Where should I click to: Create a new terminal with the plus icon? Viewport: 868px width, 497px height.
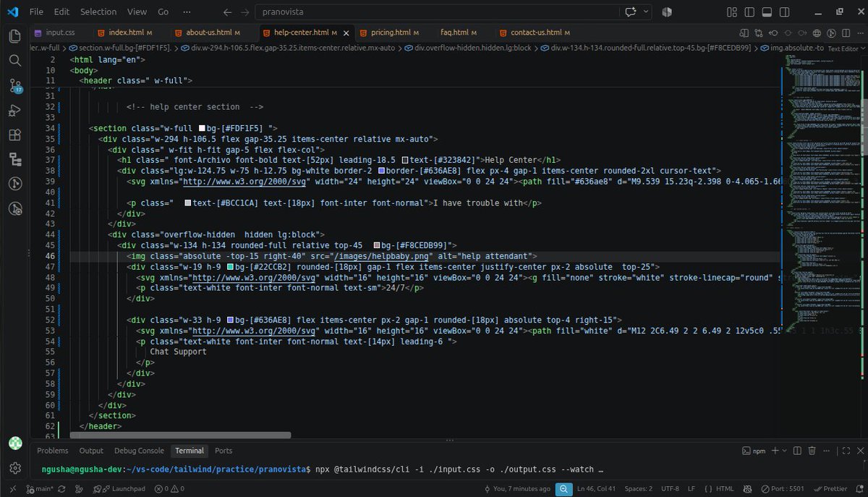[775, 451]
